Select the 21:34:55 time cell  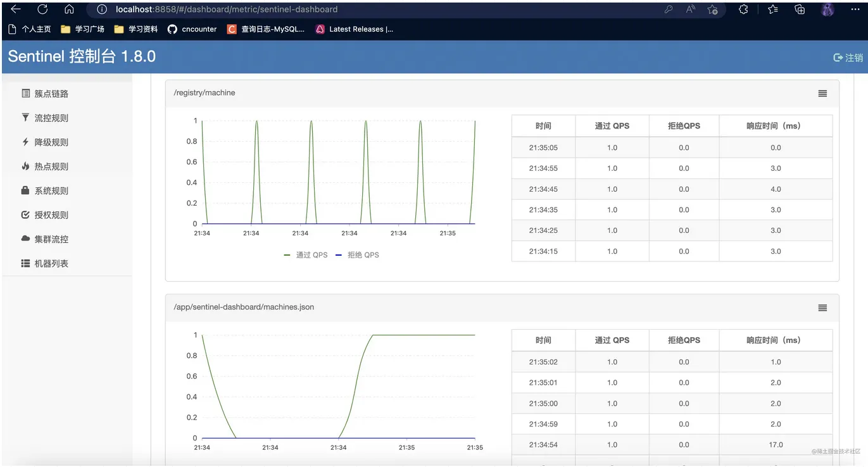pyautogui.click(x=543, y=168)
